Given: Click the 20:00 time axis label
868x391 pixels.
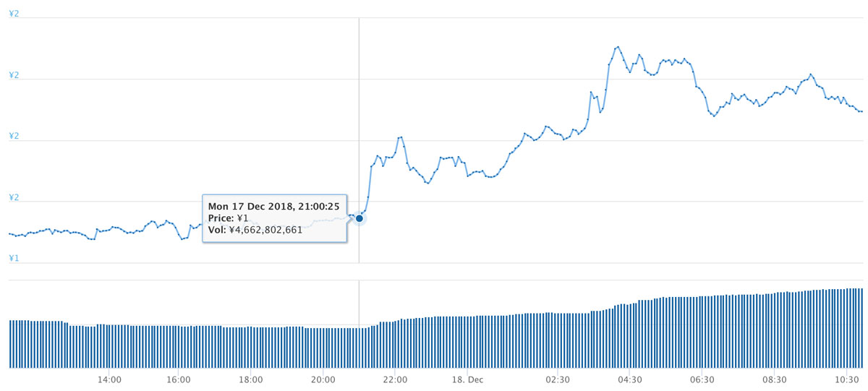Looking at the screenshot, I should tap(323, 379).
